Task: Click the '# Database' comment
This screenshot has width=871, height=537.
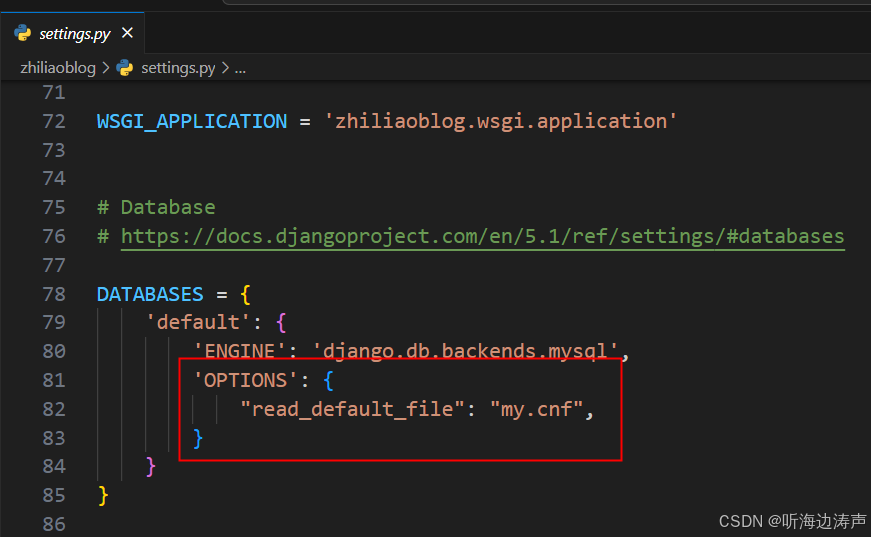Action: click(156, 207)
